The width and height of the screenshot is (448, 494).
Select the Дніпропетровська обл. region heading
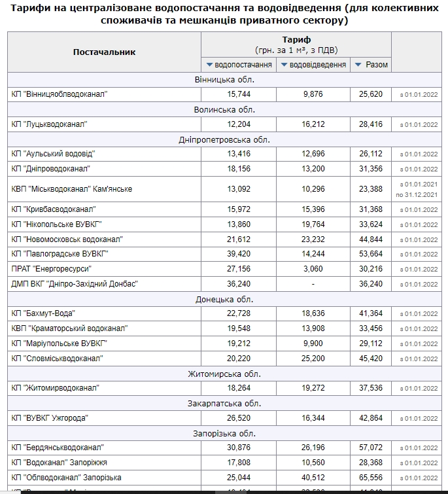224,139
